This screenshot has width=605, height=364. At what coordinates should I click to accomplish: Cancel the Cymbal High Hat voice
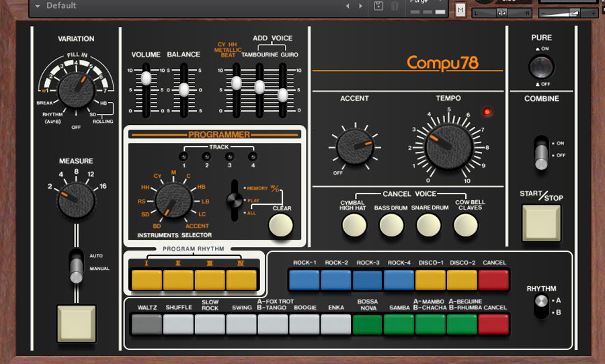coord(354,226)
